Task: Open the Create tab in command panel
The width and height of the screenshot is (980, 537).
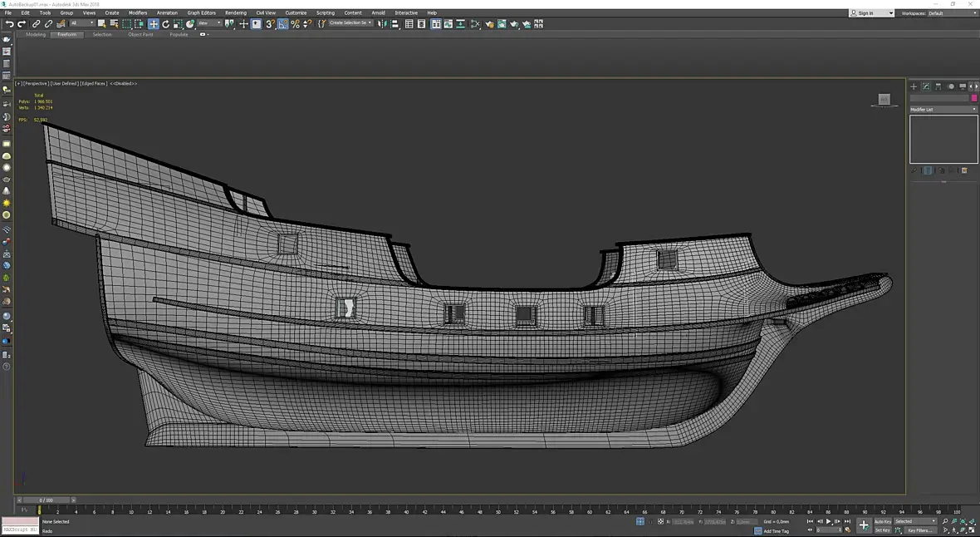Action: point(914,86)
